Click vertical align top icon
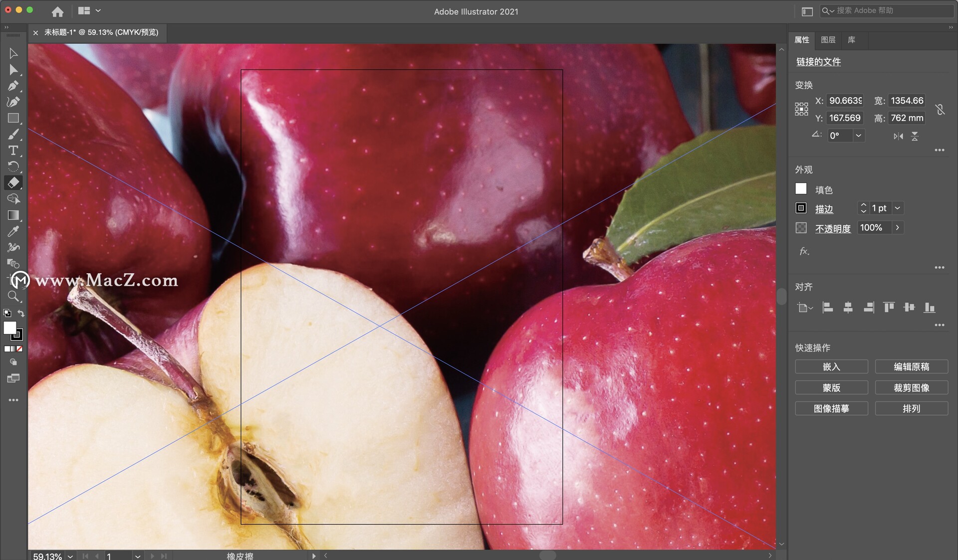The height and width of the screenshot is (560, 958). point(889,308)
